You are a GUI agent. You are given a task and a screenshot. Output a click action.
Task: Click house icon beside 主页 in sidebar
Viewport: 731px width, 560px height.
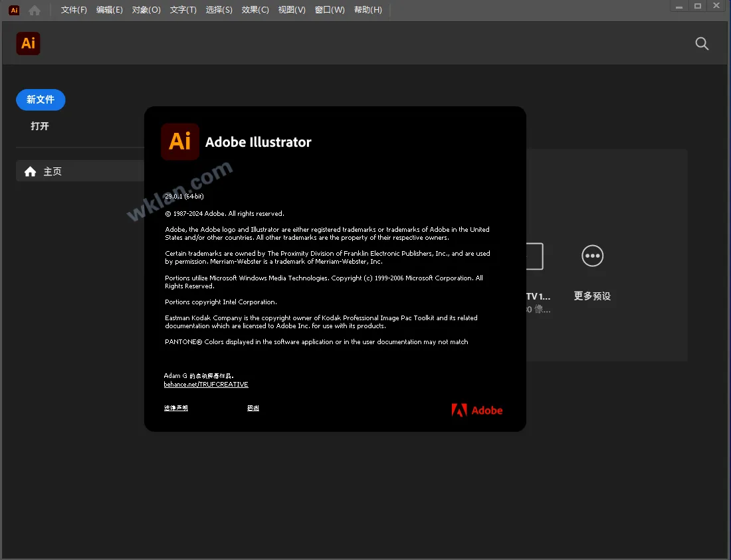30,171
